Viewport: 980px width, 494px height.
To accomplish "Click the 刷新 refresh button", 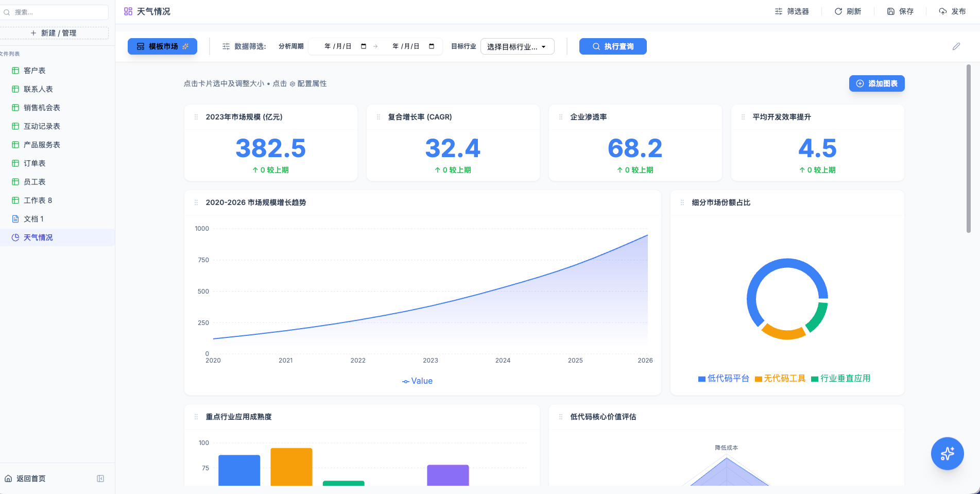I will click(848, 11).
